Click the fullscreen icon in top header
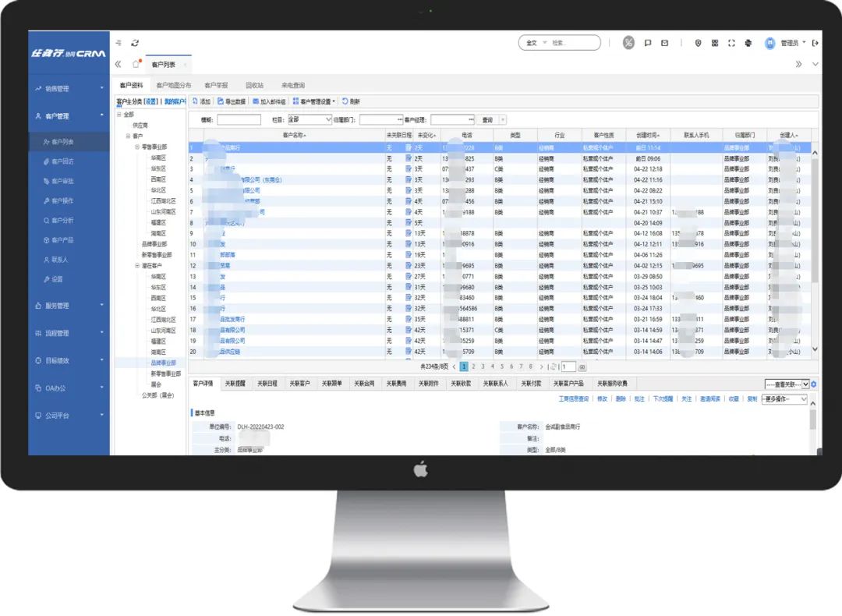Image resolution: width=842 pixels, height=616 pixels. (731, 43)
